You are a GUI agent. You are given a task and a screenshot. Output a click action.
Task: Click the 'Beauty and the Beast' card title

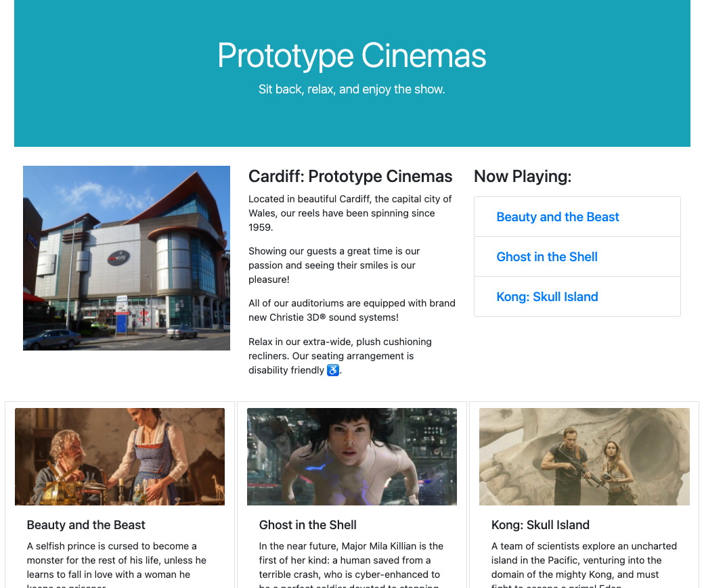pos(86,524)
